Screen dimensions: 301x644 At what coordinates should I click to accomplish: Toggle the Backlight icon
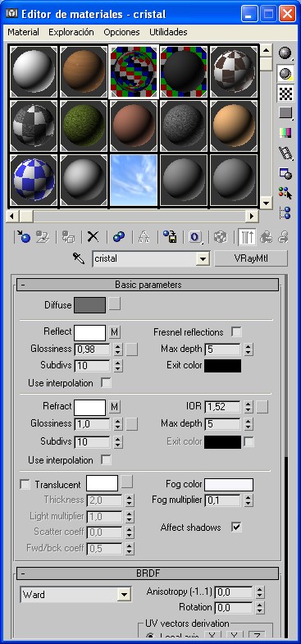point(285,74)
